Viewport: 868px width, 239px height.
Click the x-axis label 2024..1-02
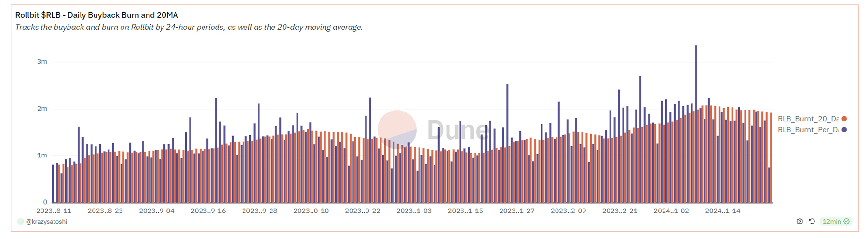pyautogui.click(x=671, y=211)
